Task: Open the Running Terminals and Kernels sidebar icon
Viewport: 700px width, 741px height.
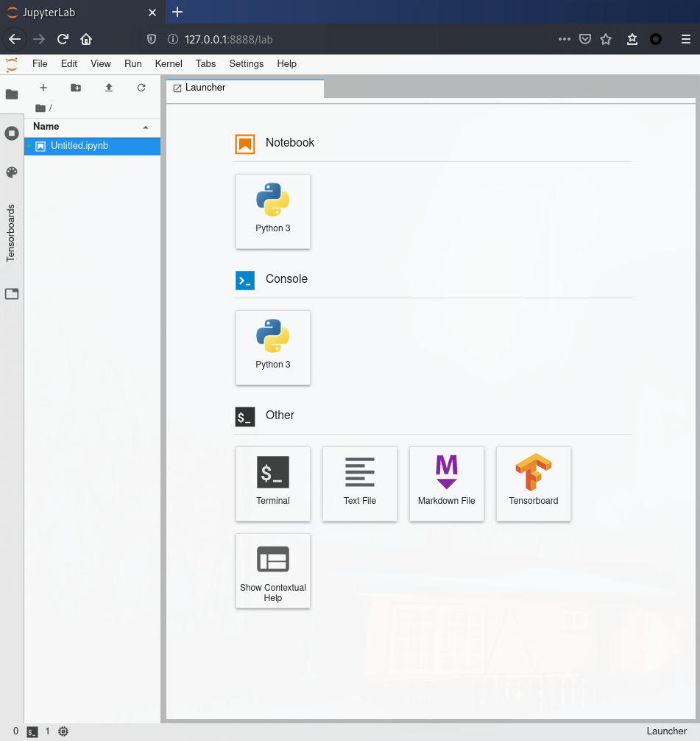Action: click(12, 133)
